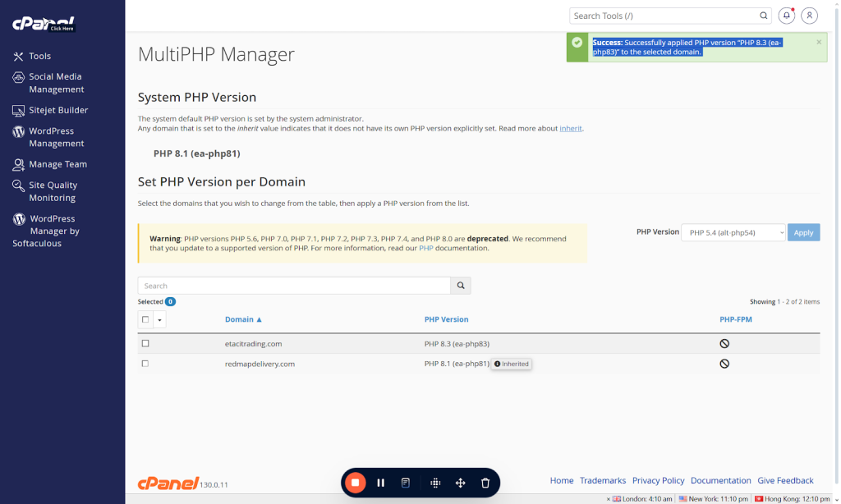Tick the select-all domains checkbox

(145, 319)
